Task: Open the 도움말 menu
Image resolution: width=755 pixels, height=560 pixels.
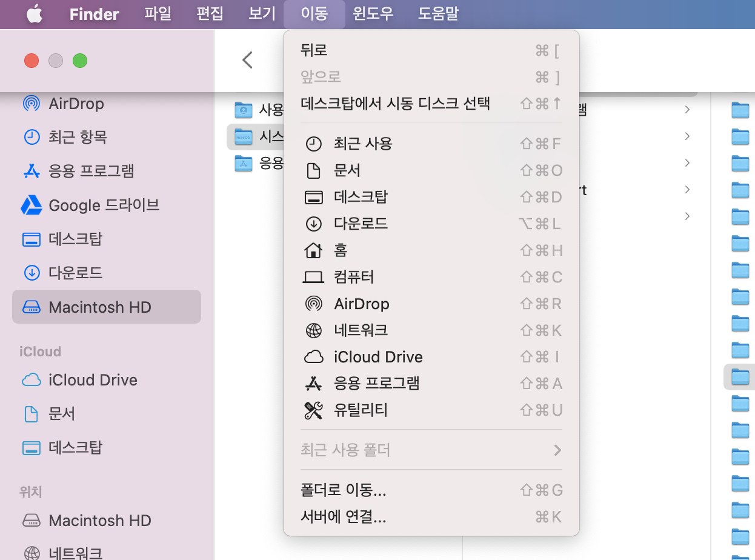Action: coord(439,14)
